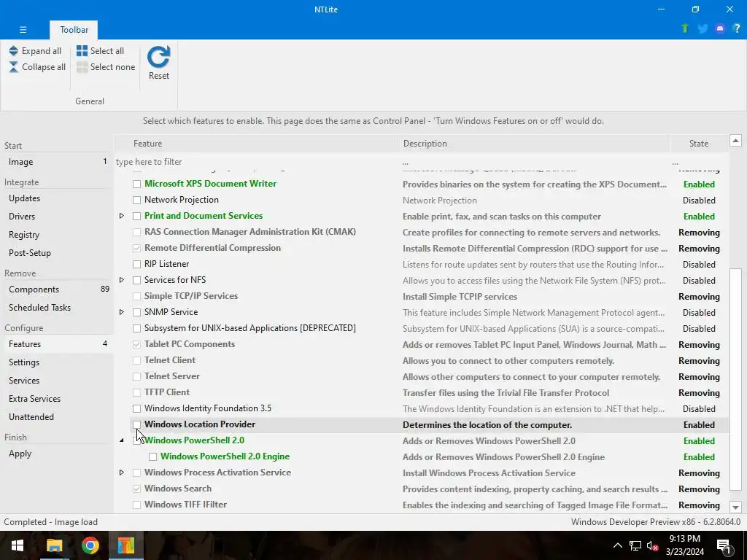Choose Select none in the toolbar
Screen dimensions: 747x560
click(106, 67)
